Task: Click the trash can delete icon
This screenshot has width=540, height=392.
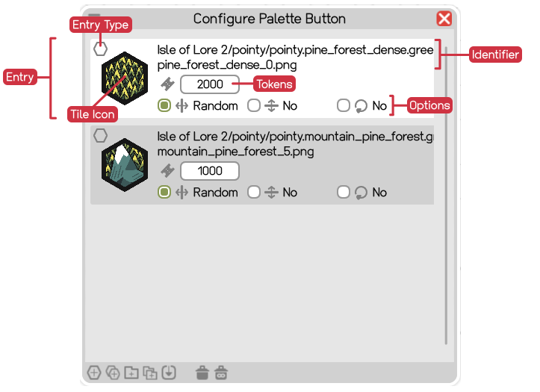Action: [x=202, y=373]
